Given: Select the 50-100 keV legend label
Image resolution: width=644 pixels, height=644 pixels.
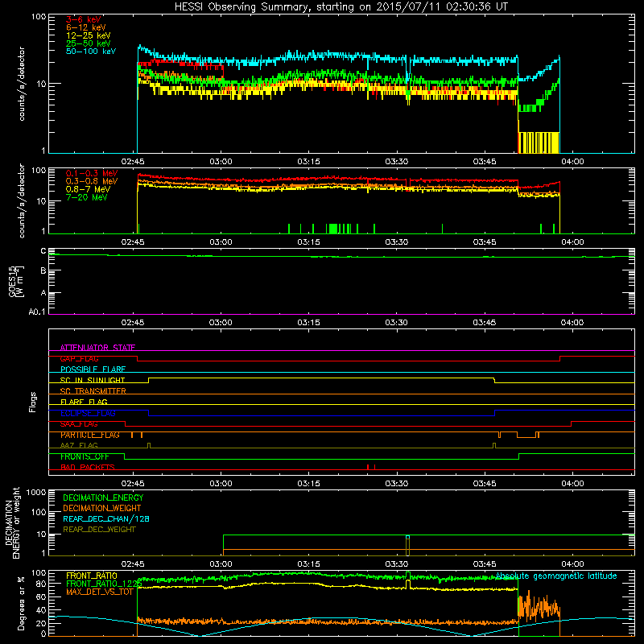Looking at the screenshot, I should (91, 52).
